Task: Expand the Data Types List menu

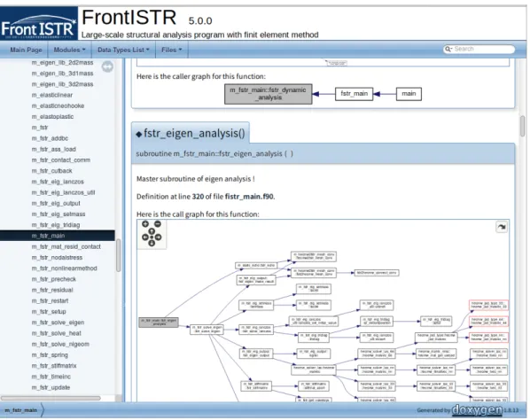Action: 123,50
